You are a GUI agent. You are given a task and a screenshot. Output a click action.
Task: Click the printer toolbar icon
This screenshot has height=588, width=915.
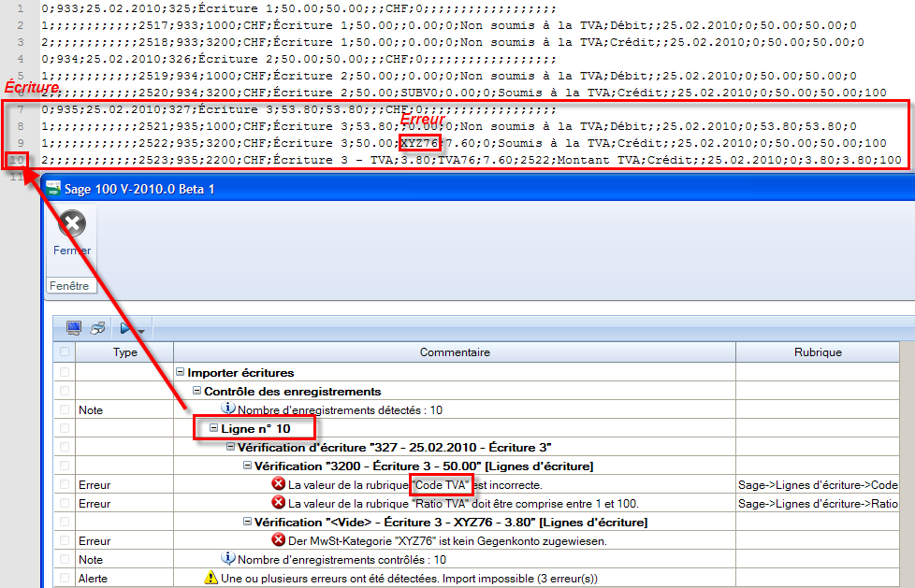[97, 328]
